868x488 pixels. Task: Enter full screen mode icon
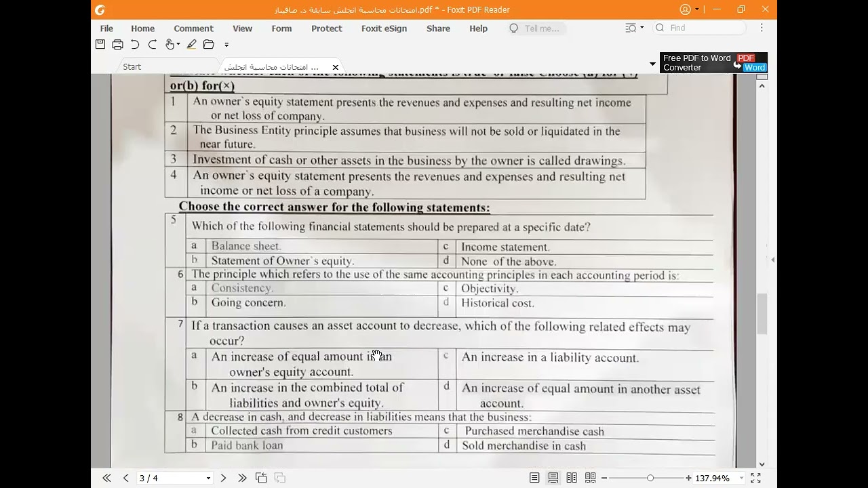[755, 478]
